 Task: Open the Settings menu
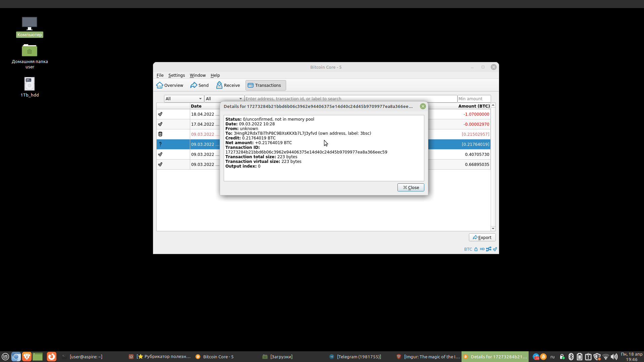click(x=176, y=75)
